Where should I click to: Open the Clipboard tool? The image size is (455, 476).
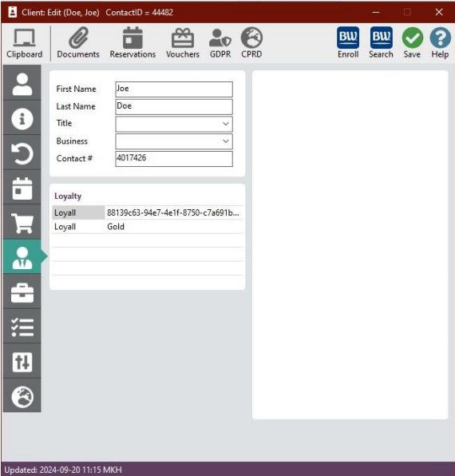24,43
